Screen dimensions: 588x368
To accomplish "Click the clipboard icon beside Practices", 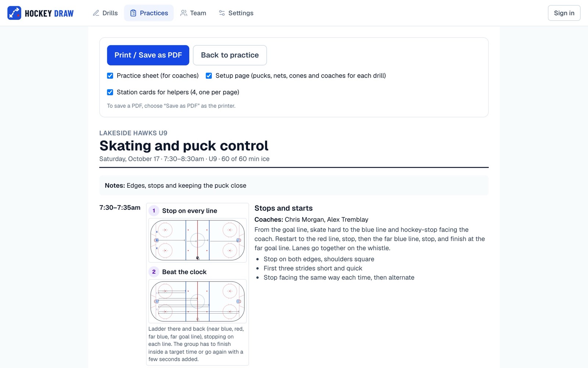I will pos(133,13).
